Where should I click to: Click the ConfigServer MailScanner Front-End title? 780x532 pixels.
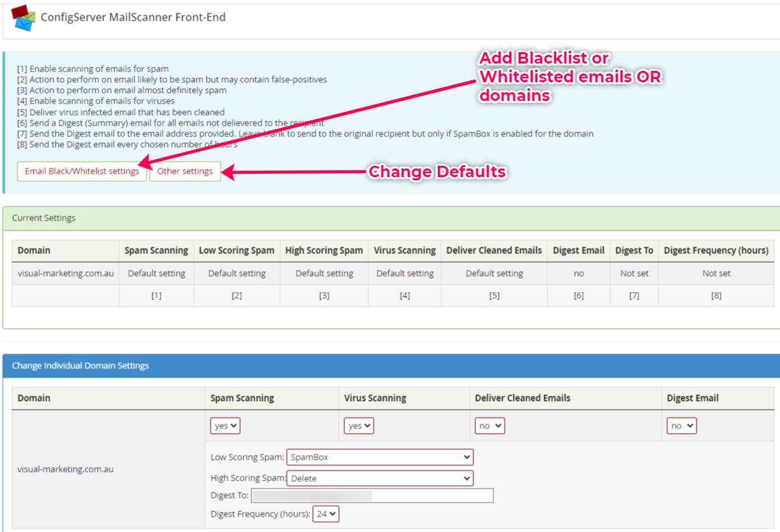[x=133, y=17]
